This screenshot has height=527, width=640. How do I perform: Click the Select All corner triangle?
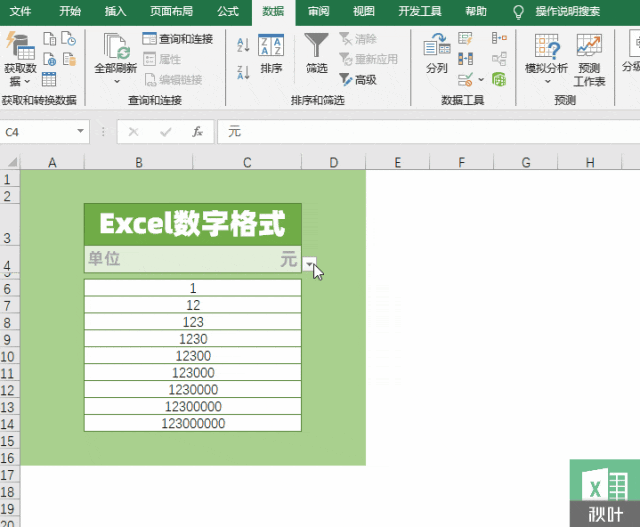[x=12, y=162]
